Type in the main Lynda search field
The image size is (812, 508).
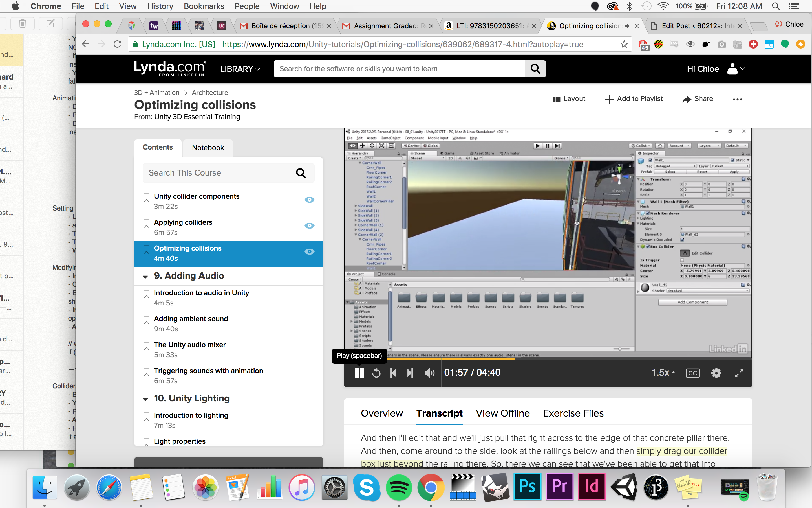pyautogui.click(x=399, y=69)
